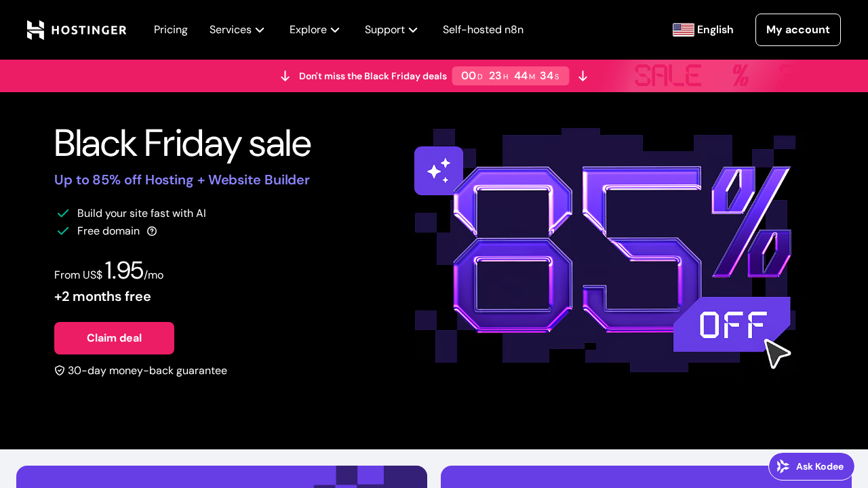Select the English language option
The height and width of the screenshot is (488, 868).
pyautogui.click(x=715, y=30)
